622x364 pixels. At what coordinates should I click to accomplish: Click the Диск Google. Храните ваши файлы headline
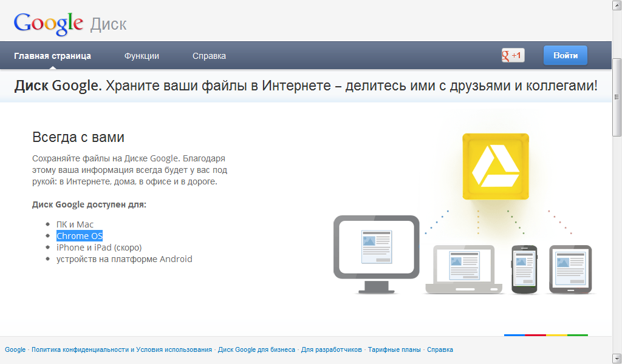306,86
